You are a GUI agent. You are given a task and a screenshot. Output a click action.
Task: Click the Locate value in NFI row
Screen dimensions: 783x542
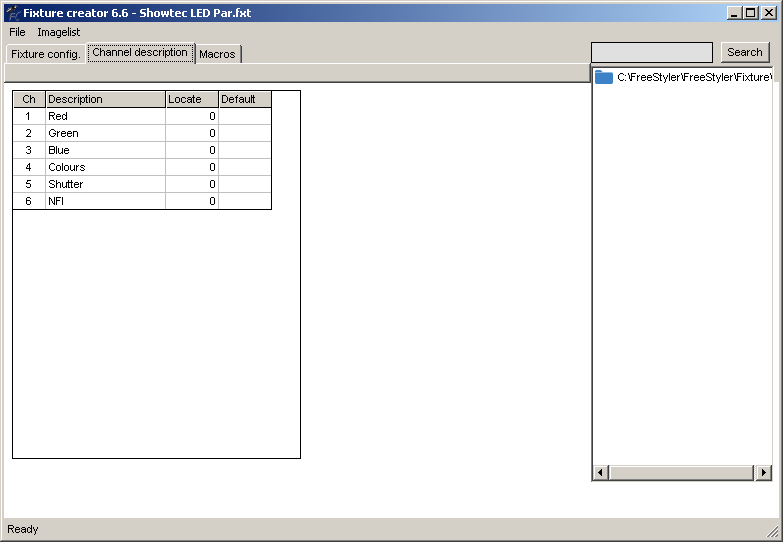tap(192, 201)
